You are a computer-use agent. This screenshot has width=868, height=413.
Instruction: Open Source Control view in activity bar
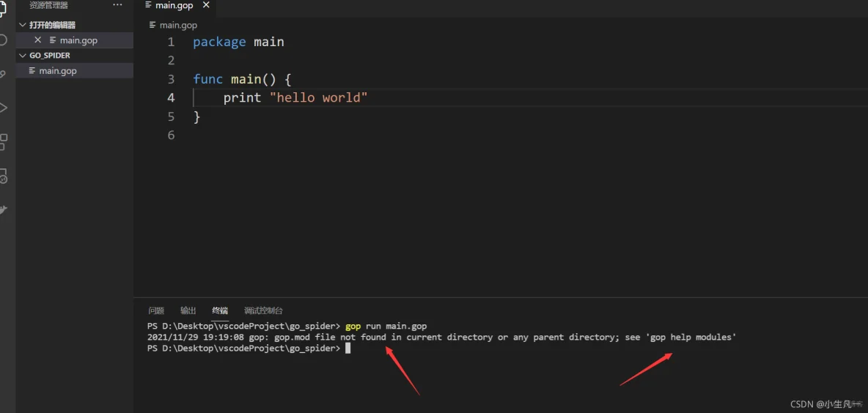click(x=2, y=73)
